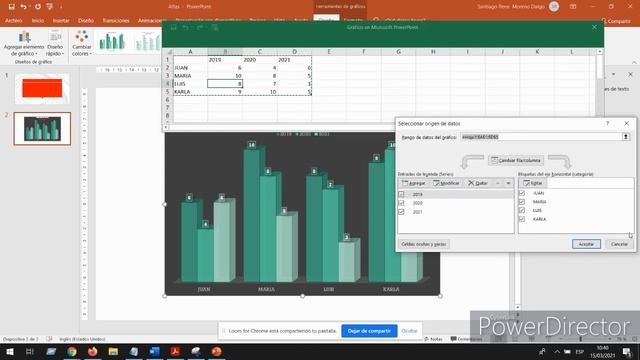Undo last action in PowerPoint title bar
This screenshot has width=640, height=360.
coord(23,7)
